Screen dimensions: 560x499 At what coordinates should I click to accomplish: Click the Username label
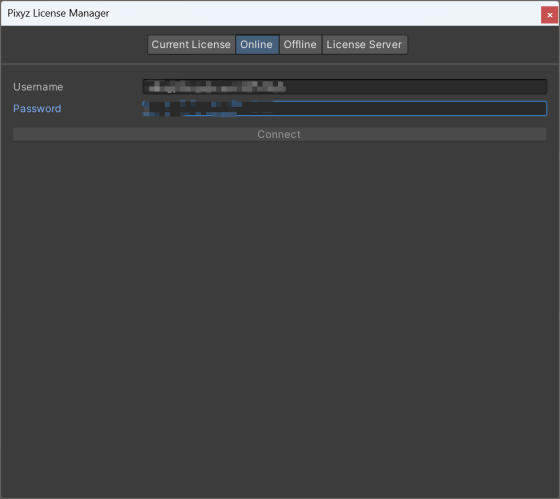coord(38,87)
